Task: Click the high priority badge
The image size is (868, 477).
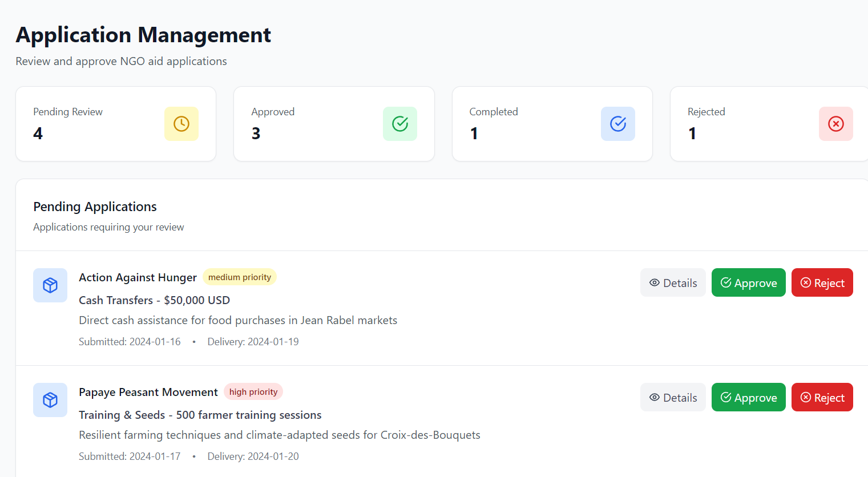Action: (253, 392)
